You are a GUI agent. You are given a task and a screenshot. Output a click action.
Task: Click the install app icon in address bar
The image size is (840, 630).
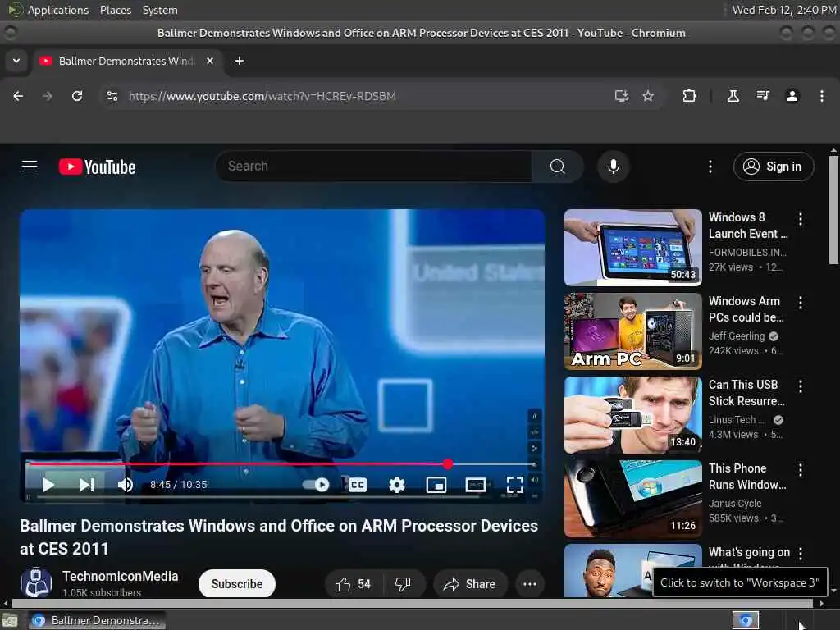tap(622, 96)
